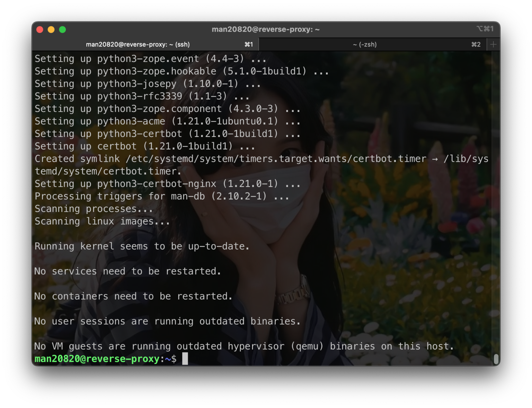The height and width of the screenshot is (408, 532).
Task: Select the man20820@reverse-proxy (ssh) tab
Action: pyautogui.click(x=138, y=44)
